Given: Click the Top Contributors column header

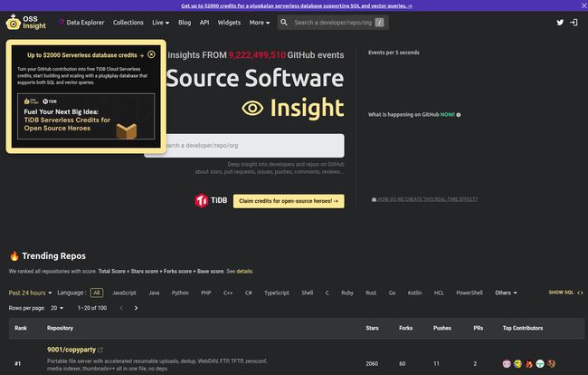Looking at the screenshot, I should tap(523, 328).
